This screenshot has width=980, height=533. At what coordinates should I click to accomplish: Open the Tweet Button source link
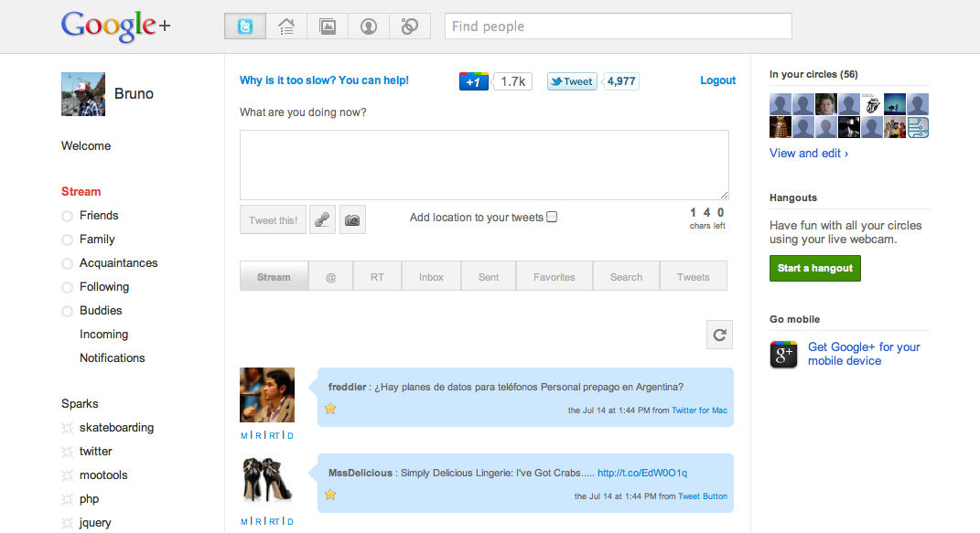point(703,496)
